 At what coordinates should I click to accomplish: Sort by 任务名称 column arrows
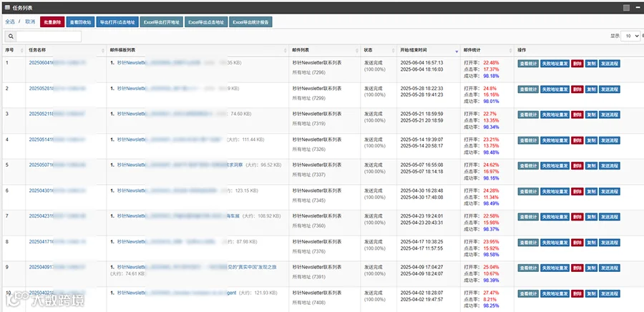tap(103, 50)
